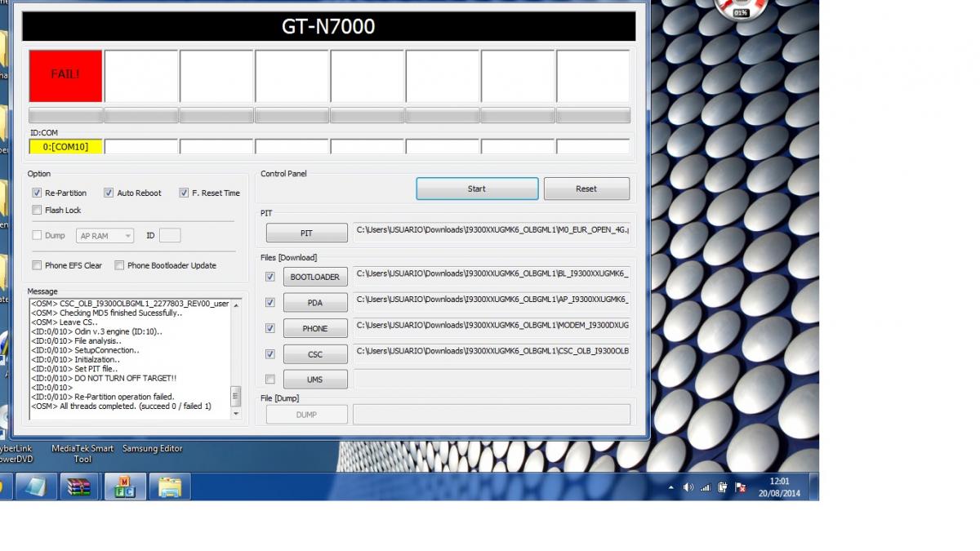Click the 'Set PIT file..' log line
Screen dimensions: 980x551
pos(76,369)
